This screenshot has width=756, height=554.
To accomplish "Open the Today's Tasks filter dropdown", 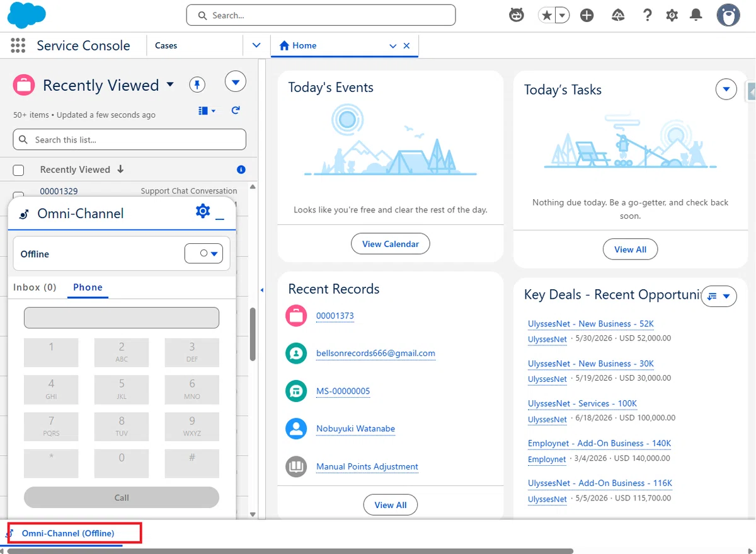I will 726,89.
